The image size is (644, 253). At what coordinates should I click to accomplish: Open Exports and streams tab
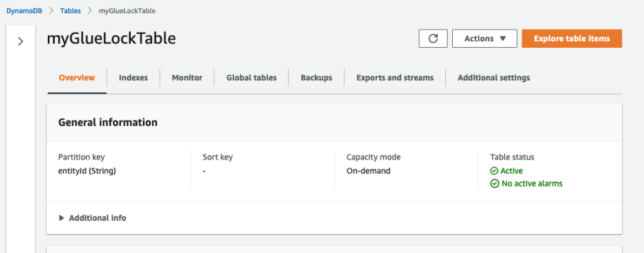tap(395, 77)
